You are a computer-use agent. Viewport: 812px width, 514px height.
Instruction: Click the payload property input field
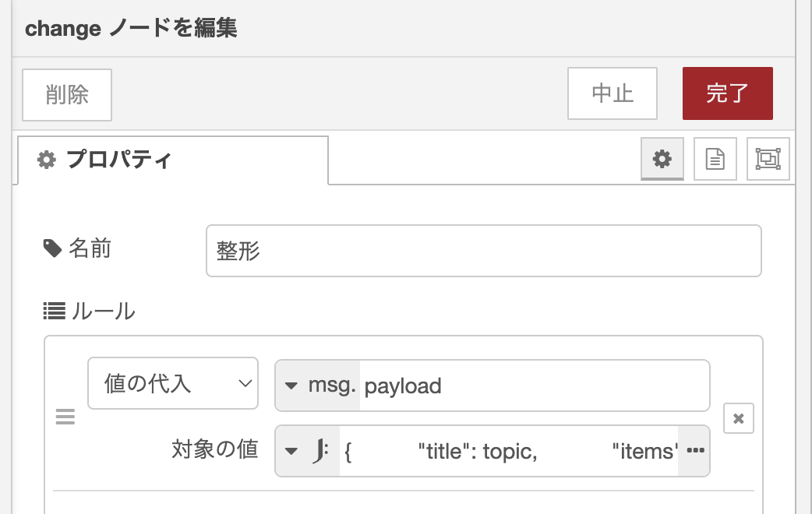coord(535,385)
